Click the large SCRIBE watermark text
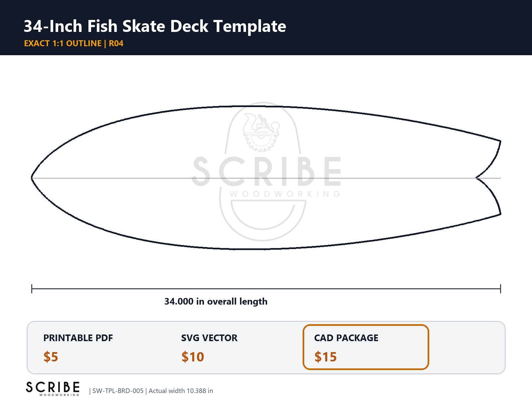 coord(267,172)
